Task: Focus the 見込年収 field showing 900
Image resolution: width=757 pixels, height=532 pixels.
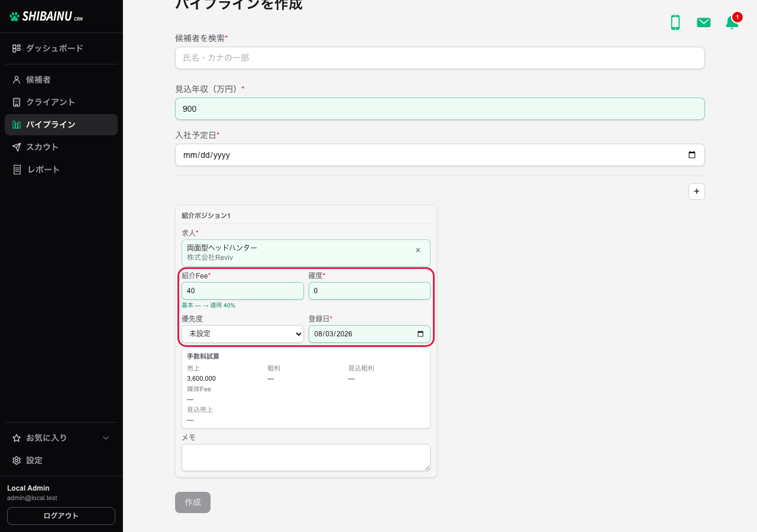Action: tap(440, 109)
